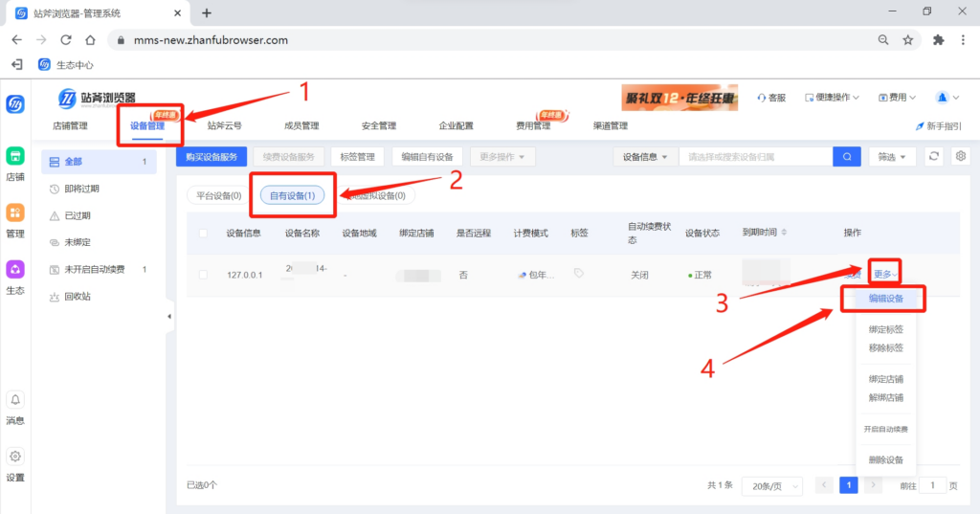Open 消息 notifications bell

click(15, 409)
